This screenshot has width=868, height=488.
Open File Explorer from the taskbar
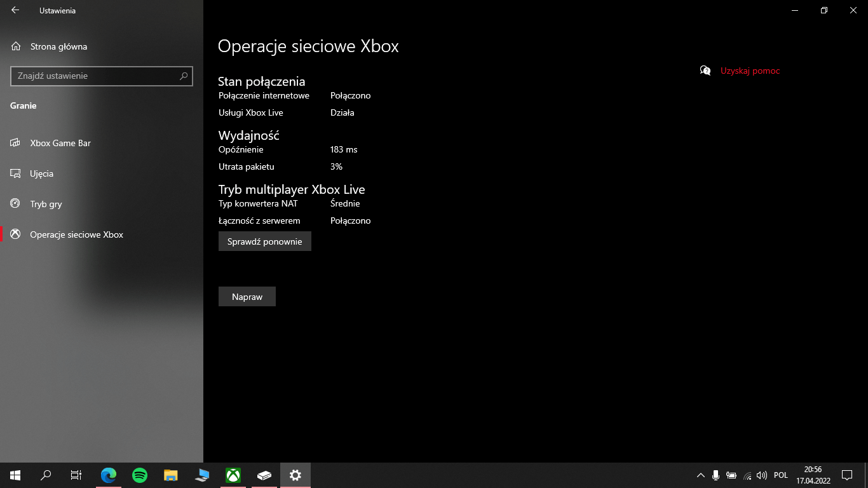pos(171,475)
